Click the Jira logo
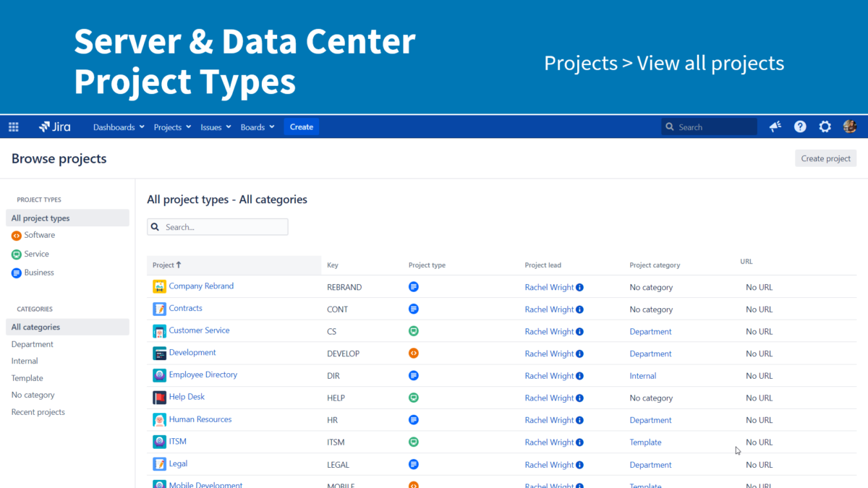 54,127
